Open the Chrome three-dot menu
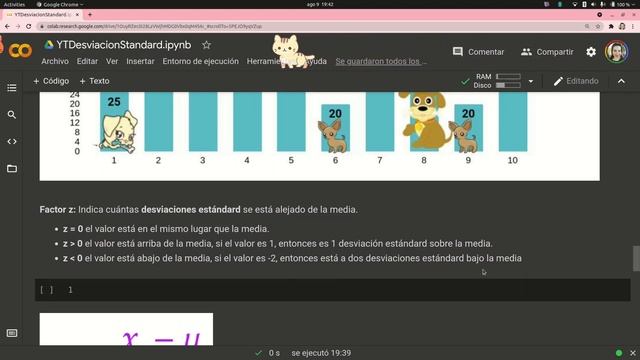 click(x=633, y=26)
